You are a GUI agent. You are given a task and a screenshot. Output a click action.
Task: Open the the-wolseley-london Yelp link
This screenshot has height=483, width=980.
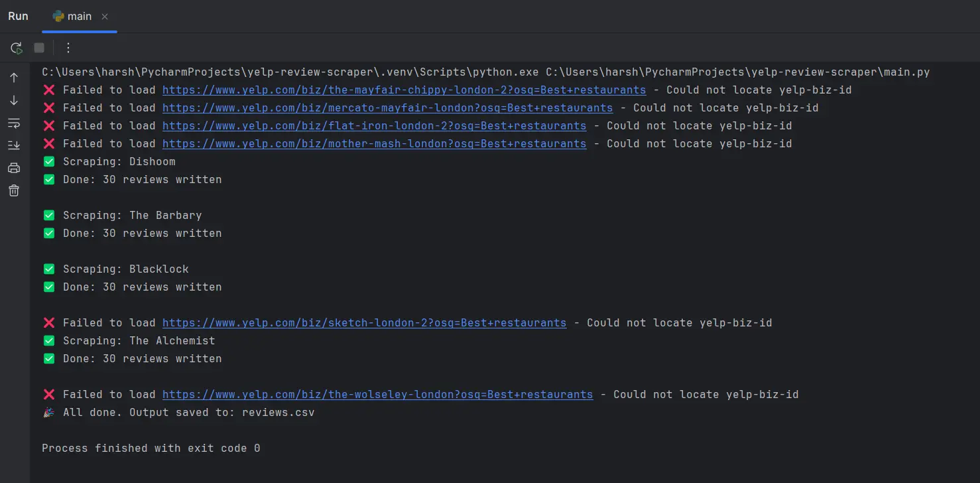pos(377,394)
